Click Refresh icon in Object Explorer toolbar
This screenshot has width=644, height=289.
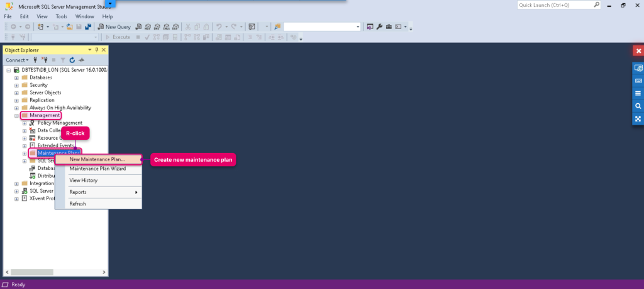coord(72,60)
